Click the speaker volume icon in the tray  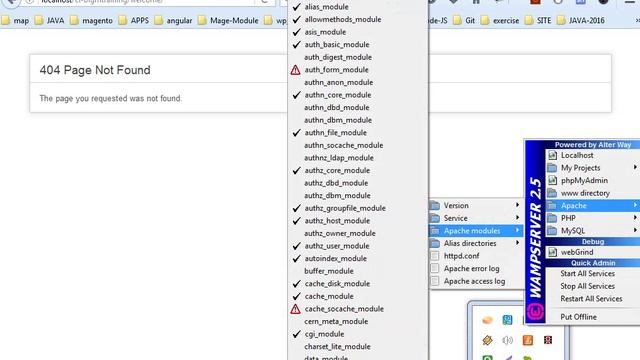point(507,340)
